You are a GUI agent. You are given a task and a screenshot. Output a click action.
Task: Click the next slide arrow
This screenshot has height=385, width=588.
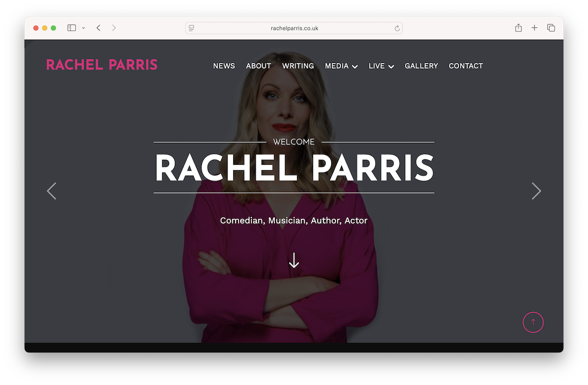click(536, 191)
